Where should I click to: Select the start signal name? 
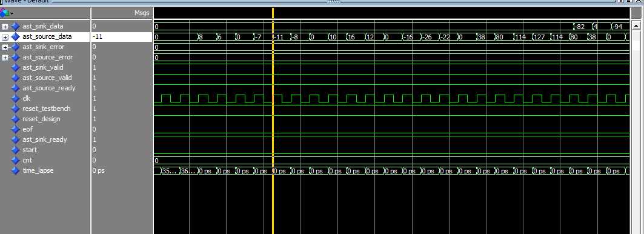click(x=30, y=150)
